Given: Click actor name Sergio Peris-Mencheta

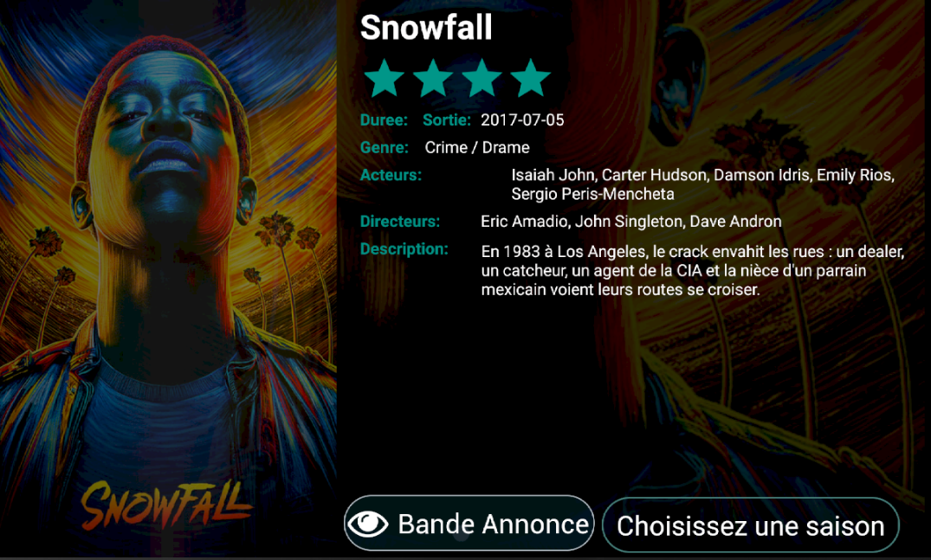Looking at the screenshot, I should [x=592, y=194].
